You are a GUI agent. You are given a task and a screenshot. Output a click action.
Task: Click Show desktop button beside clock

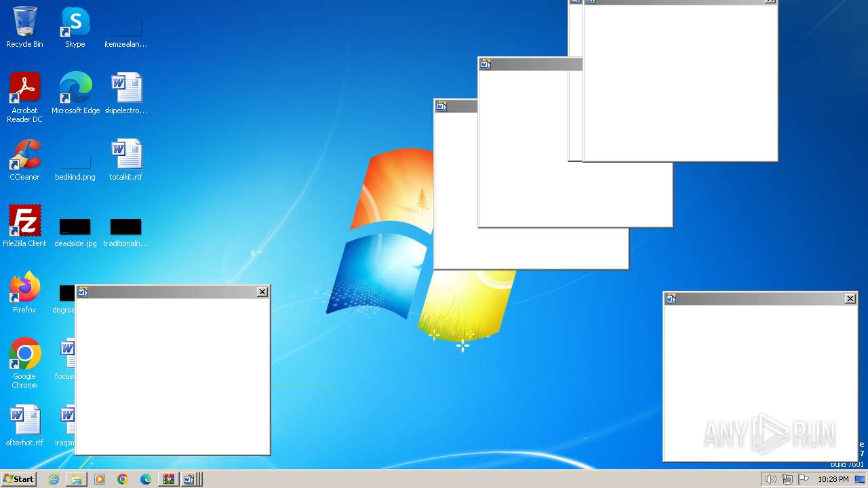(x=860, y=479)
